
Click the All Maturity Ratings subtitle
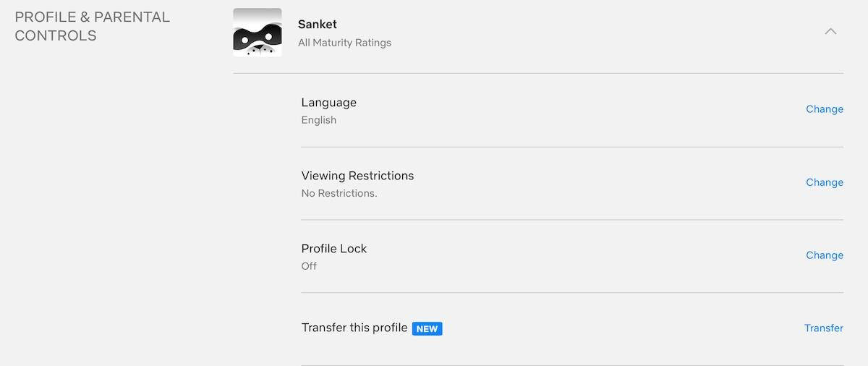pyautogui.click(x=344, y=43)
